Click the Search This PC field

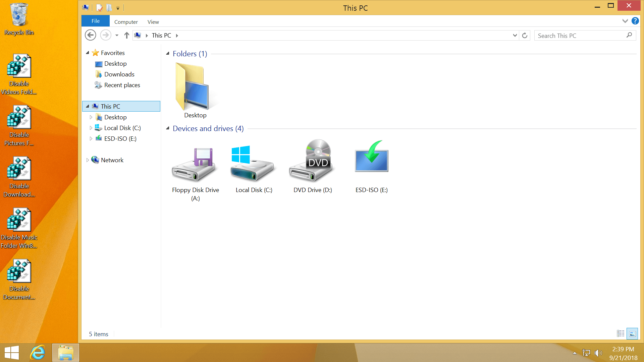(x=580, y=36)
